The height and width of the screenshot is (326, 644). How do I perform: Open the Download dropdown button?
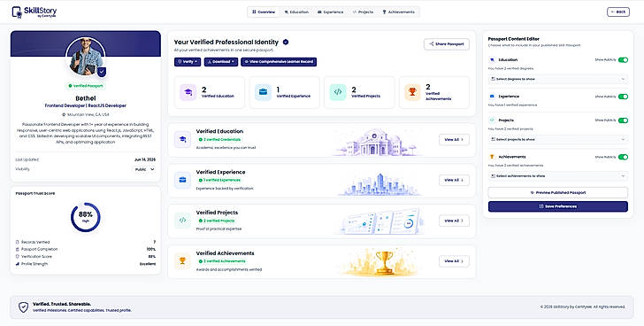click(221, 62)
